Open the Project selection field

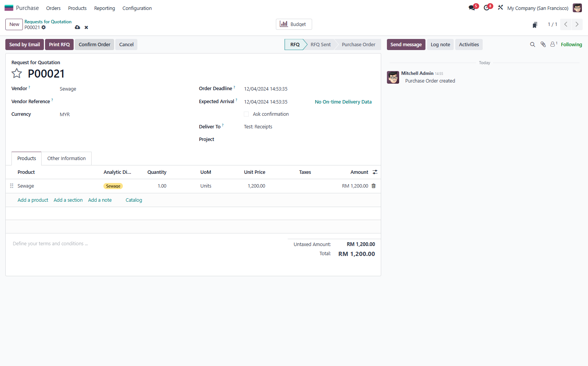pyautogui.click(x=309, y=139)
